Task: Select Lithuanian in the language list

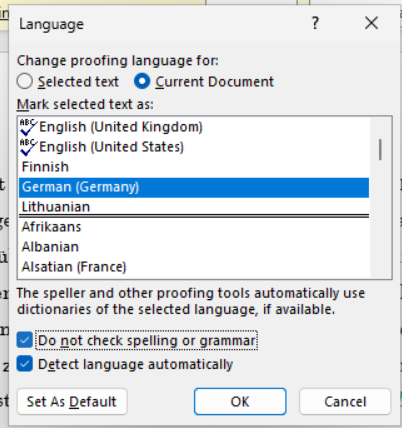Action: point(194,207)
